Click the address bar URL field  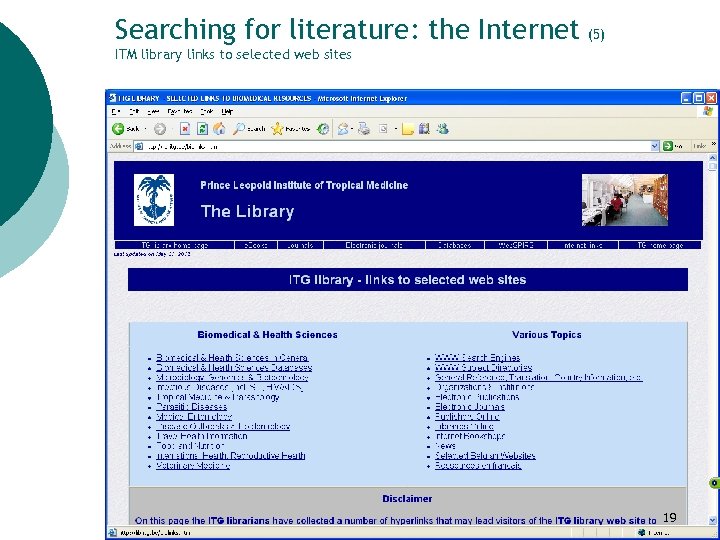click(x=397, y=146)
